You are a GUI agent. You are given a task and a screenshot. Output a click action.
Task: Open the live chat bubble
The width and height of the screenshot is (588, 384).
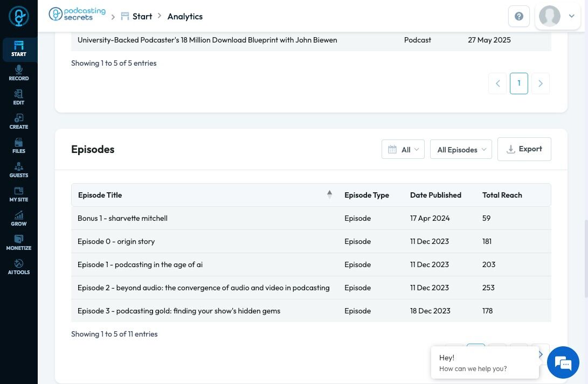click(x=563, y=362)
